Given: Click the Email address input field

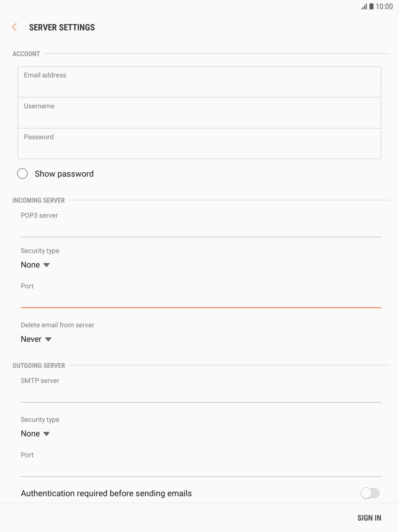Looking at the screenshot, I should tap(199, 81).
